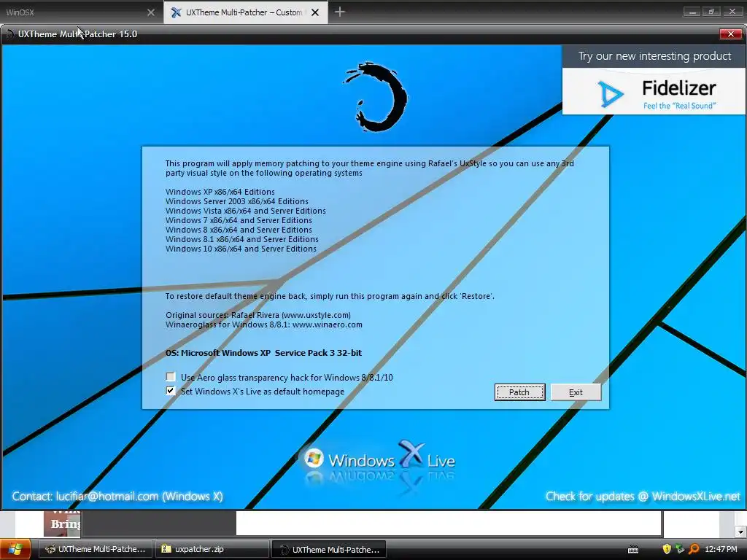The image size is (747, 560).
Task: Click the 'Windows 10 x86/x64 and Server Editions' line
Action: click(x=241, y=249)
